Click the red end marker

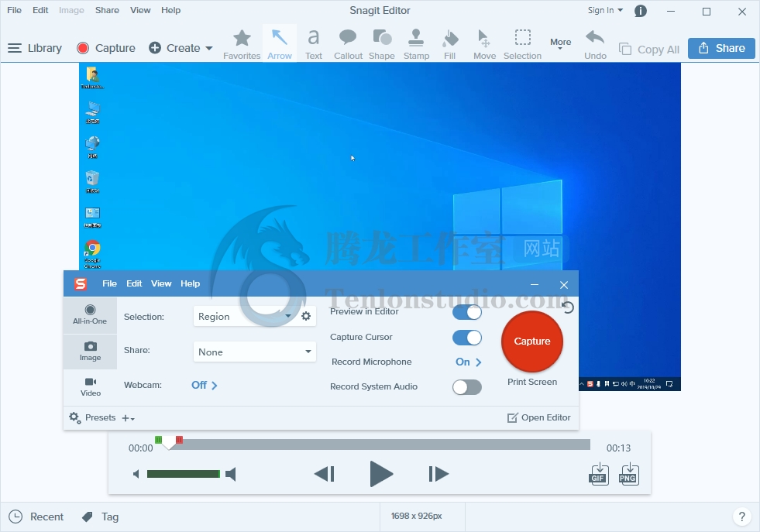(179, 439)
